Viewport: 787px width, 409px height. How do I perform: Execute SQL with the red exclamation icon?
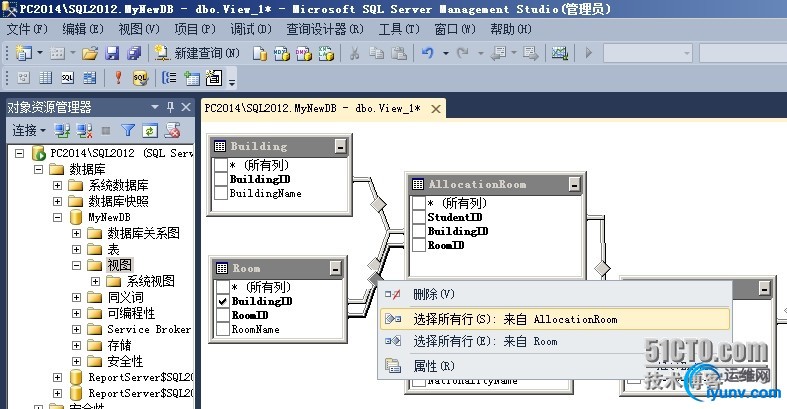118,78
